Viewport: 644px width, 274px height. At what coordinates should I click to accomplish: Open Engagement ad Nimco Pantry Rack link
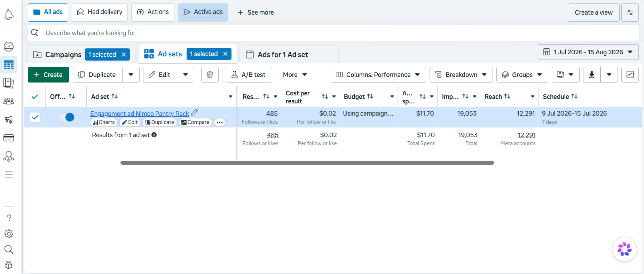click(140, 113)
